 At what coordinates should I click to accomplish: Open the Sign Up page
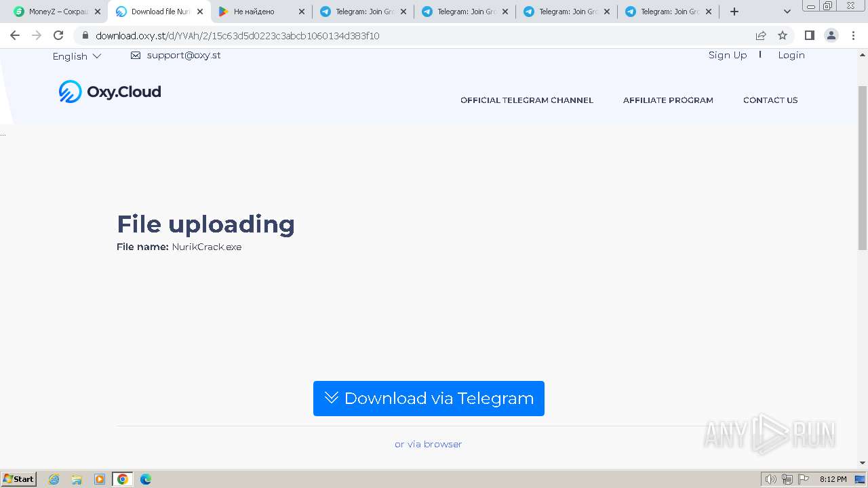click(x=728, y=55)
